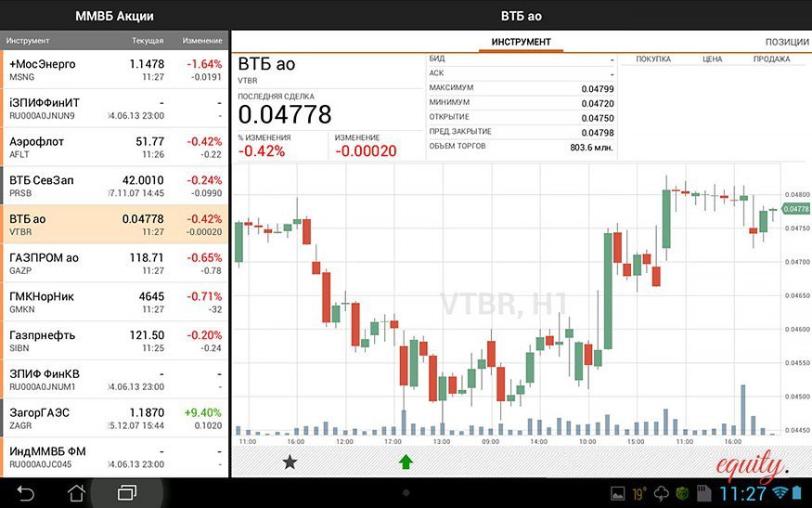Screen dimensions: 812x508
Task: Tap the АСК row in quote panel
Action: [522, 73]
